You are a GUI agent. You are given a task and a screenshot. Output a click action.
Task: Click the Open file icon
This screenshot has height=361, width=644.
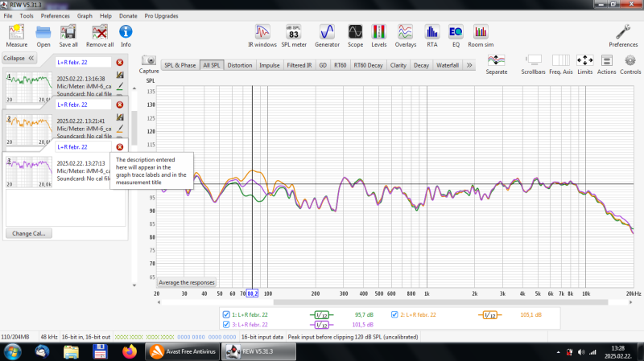point(43,35)
